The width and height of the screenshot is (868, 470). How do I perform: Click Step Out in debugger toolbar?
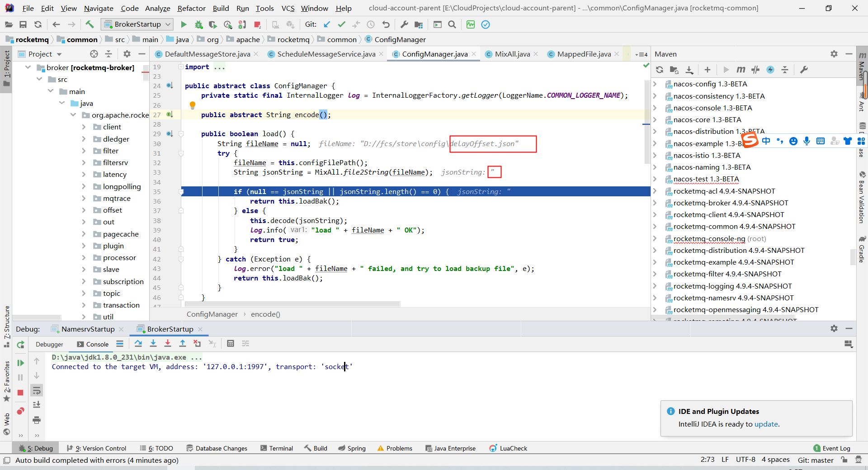182,343
